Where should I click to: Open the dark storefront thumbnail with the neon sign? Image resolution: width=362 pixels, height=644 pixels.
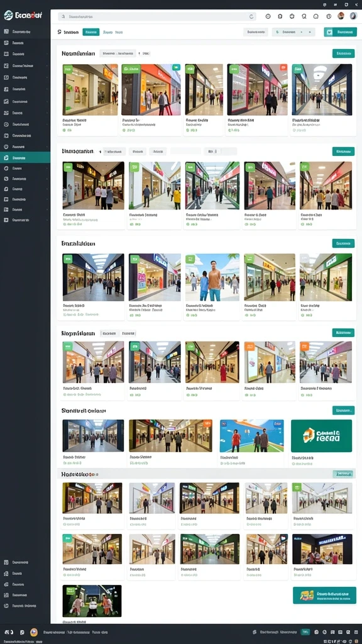coord(322,549)
